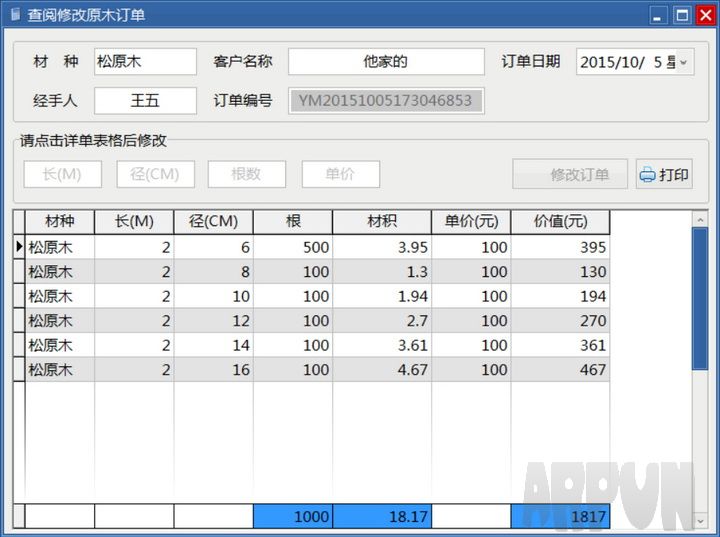Click the 材种 input field containing 松原木
Image resolution: width=720 pixels, height=537 pixels.
145,62
